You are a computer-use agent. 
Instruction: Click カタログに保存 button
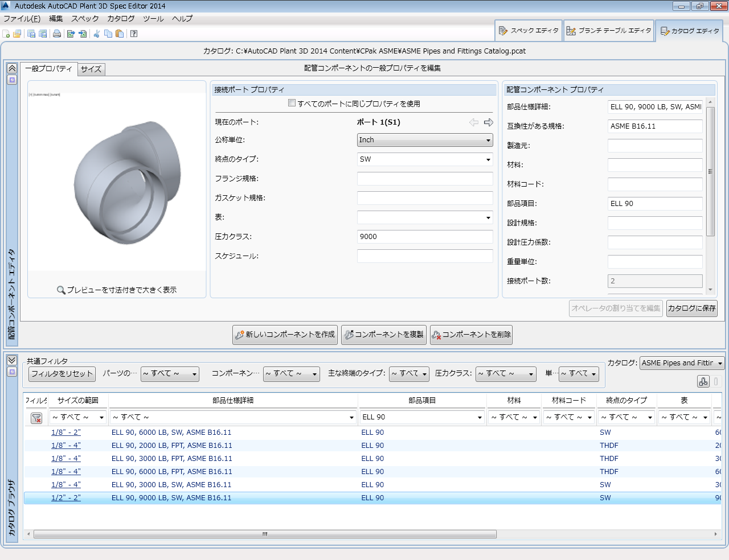tap(691, 308)
